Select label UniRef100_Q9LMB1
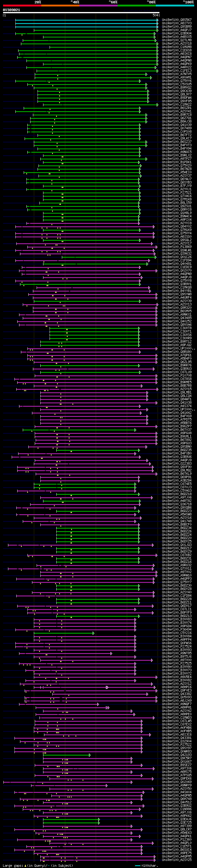Screen dimensions: 197x868 pos(177,393)
